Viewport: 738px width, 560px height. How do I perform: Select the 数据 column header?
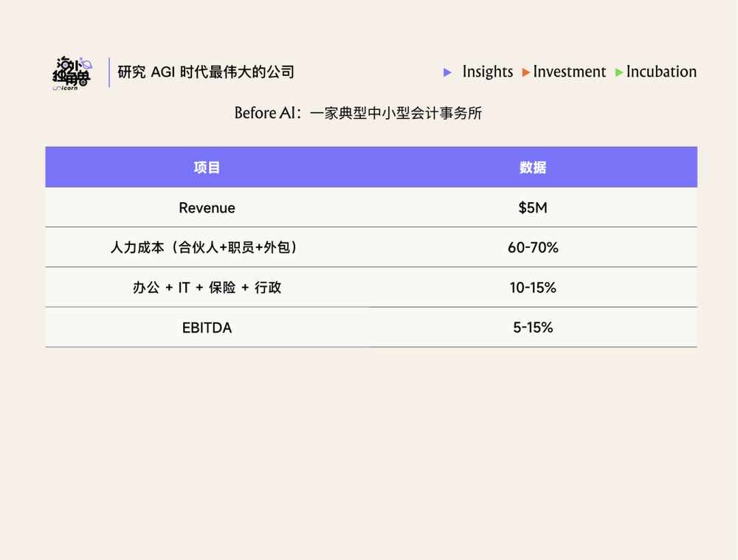coord(533,167)
